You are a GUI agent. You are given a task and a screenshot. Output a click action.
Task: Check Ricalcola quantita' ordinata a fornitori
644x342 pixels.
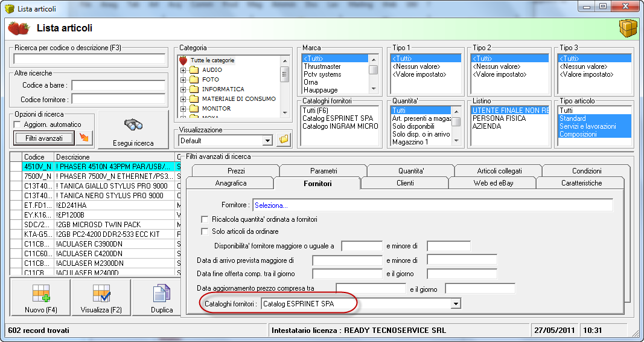point(205,219)
